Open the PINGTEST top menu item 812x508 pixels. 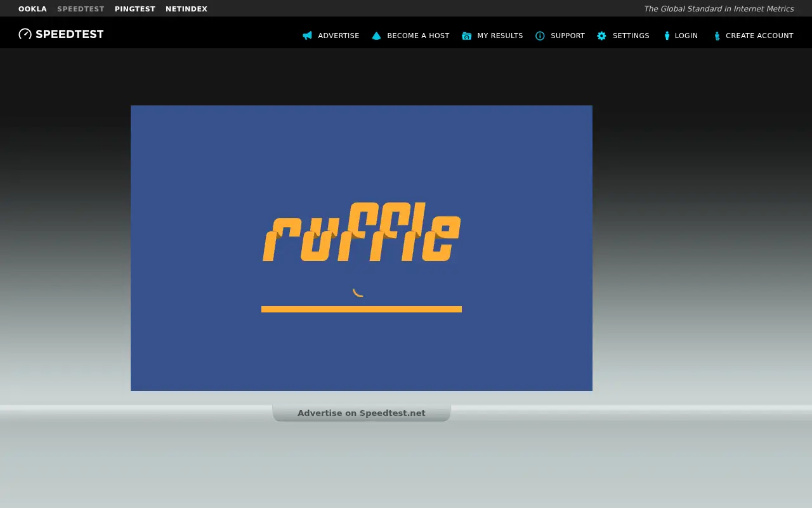click(135, 9)
